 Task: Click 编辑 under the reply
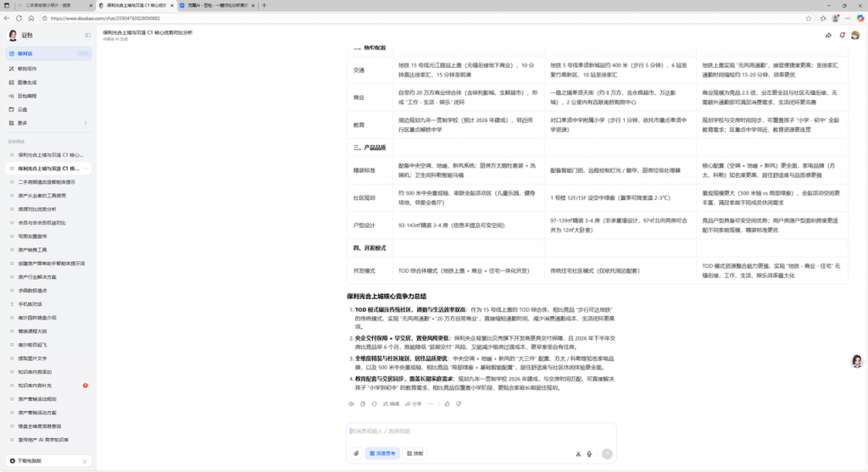coord(391,404)
